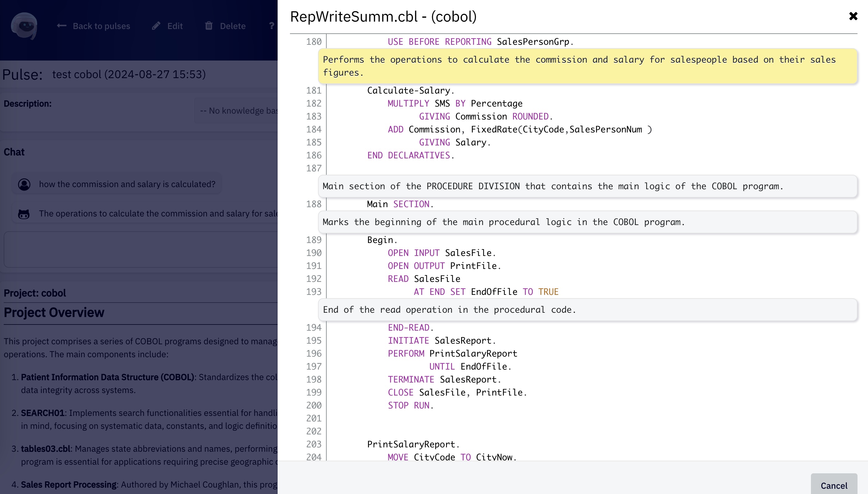Click 'Project Overview' heading
Viewport: 868px width, 494px height.
54,312
